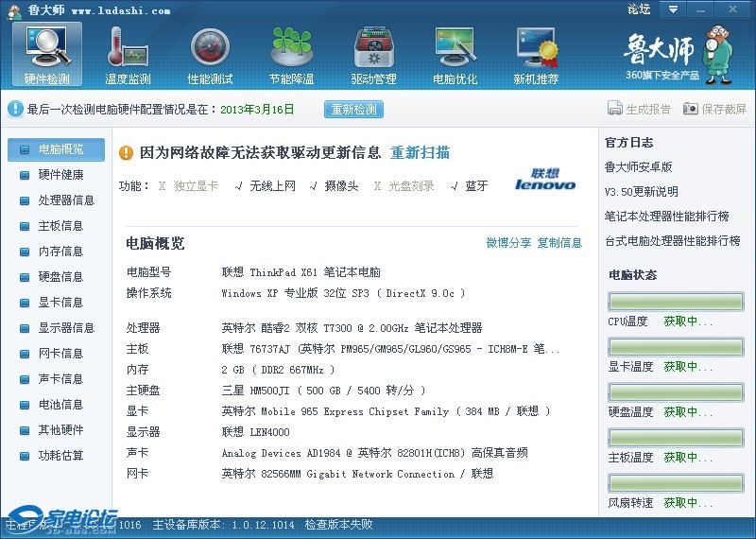Expand the title bar dropdown menu arrow
The width and height of the screenshot is (756, 539).
672,9
